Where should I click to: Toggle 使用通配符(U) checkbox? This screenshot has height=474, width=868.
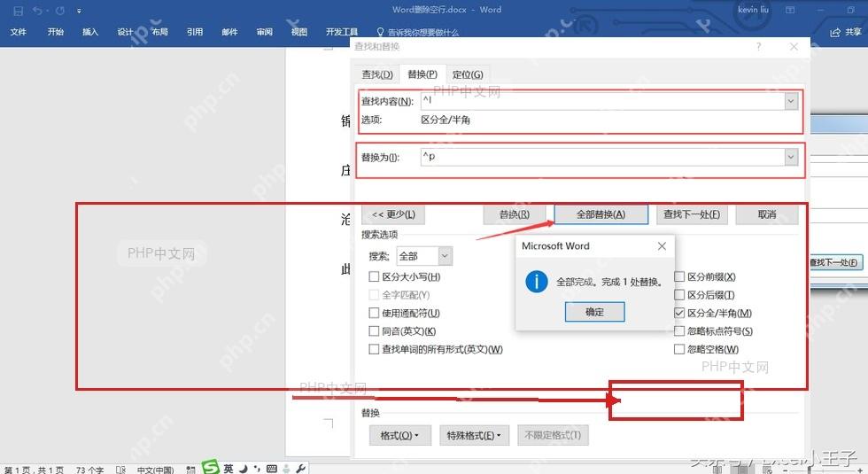point(374,313)
